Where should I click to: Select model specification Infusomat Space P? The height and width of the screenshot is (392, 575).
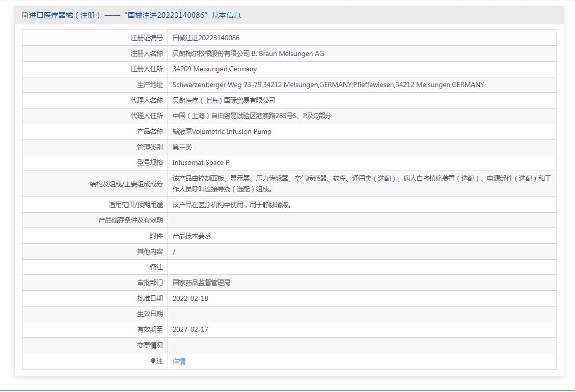pos(201,162)
